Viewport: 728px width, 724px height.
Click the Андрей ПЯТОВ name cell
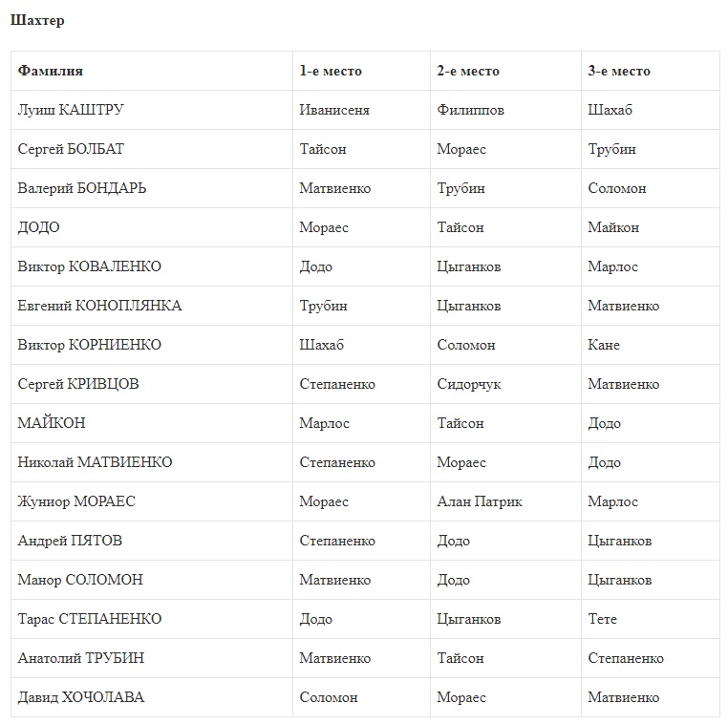coord(70,541)
